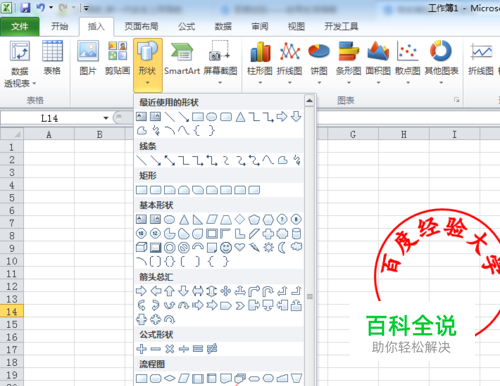The image size is (500, 386).
Task: Open the 饼图 pie chart menu
Action: coord(319,63)
